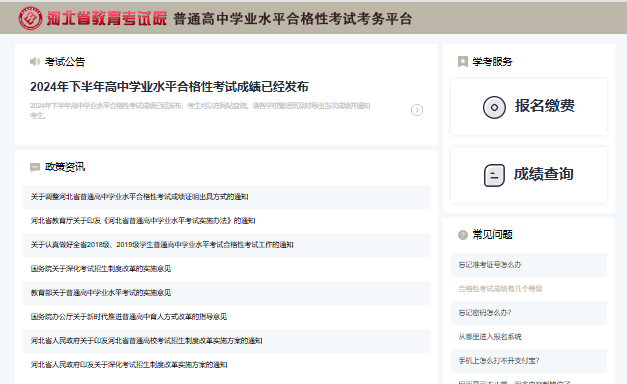Open the 报名缴费 registration payment button
Screen dimensions: 627x384
point(529,107)
